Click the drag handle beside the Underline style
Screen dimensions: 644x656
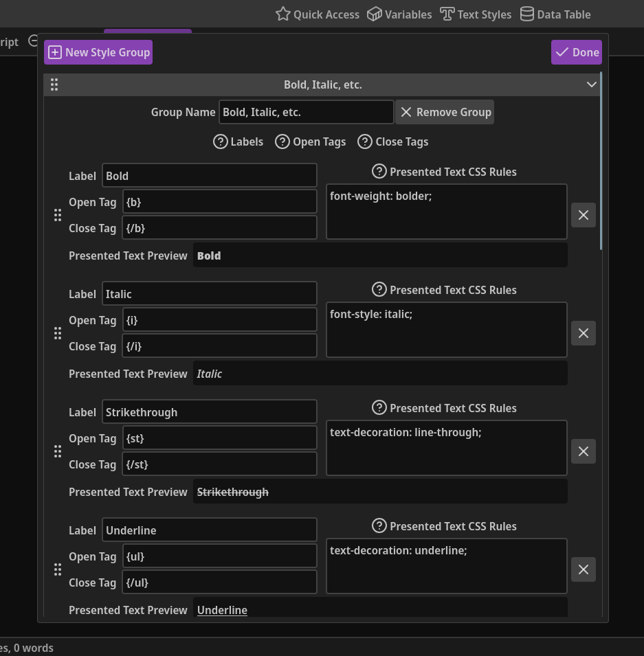point(58,569)
